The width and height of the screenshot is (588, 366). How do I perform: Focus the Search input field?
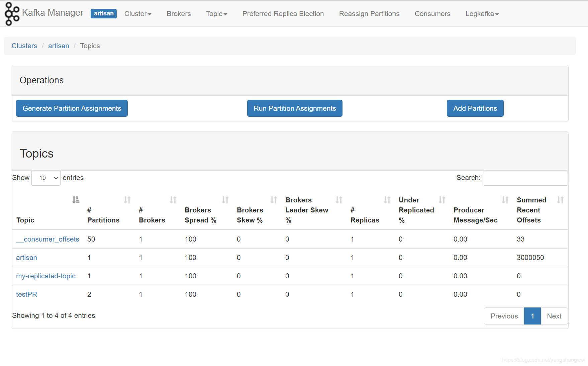pos(525,178)
